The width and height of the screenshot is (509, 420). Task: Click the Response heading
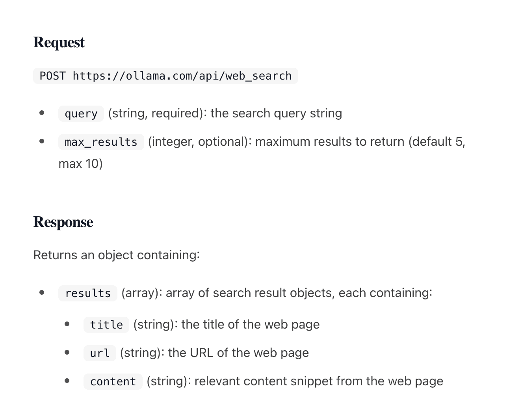63,222
